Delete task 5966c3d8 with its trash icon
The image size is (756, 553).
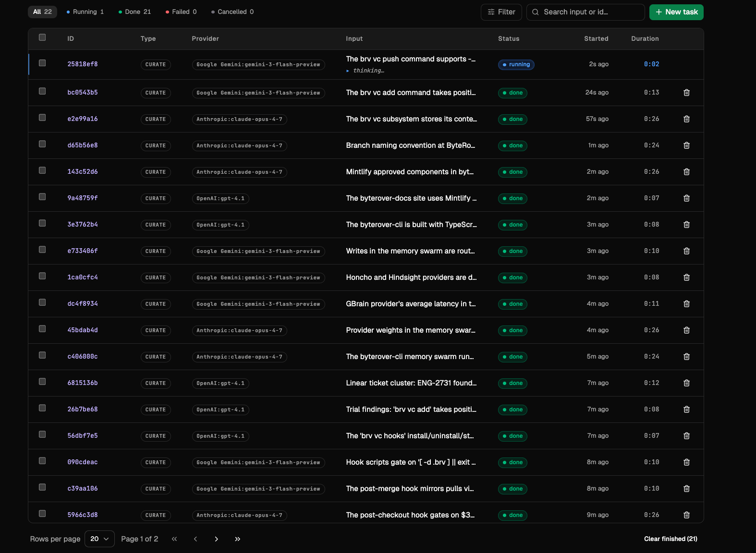(686, 515)
